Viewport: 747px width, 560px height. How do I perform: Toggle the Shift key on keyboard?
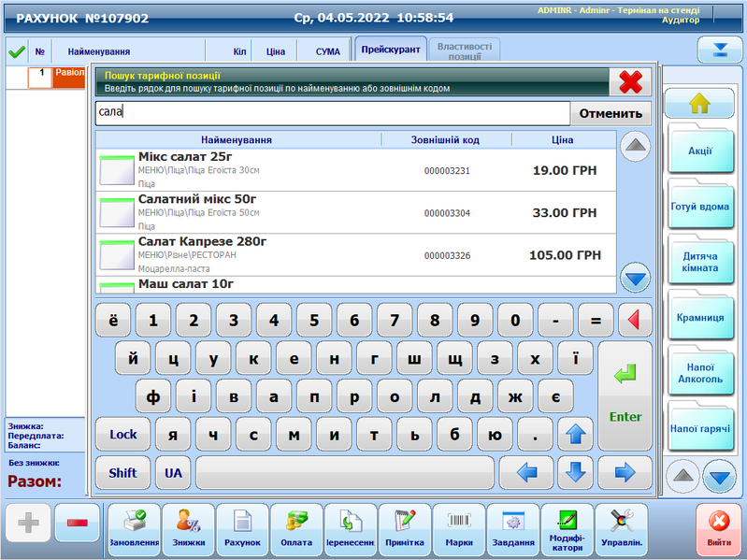point(123,472)
